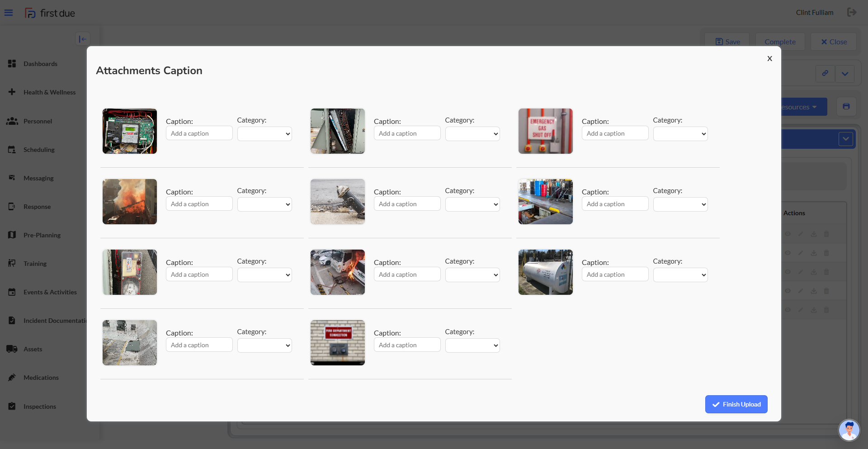Click the rooftop aerial thumbnail
868x449 pixels.
pos(130,343)
